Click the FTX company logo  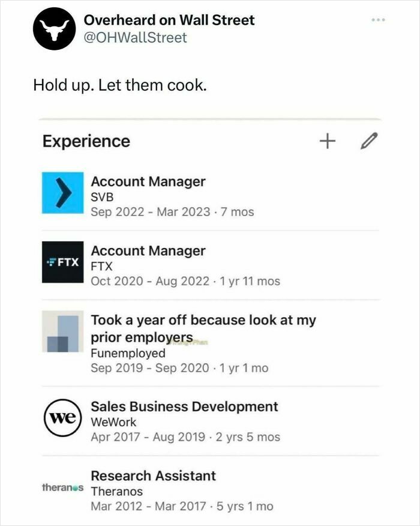tap(62, 262)
